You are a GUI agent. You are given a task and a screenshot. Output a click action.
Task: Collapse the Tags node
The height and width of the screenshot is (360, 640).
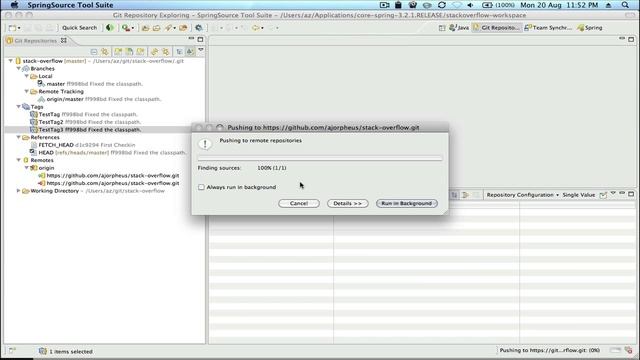point(18,107)
